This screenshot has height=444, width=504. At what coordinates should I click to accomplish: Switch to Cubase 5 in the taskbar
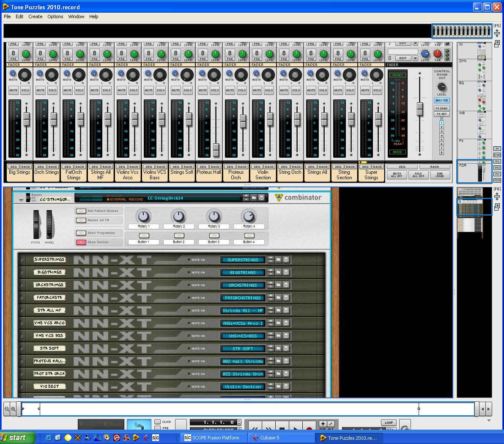click(281, 438)
